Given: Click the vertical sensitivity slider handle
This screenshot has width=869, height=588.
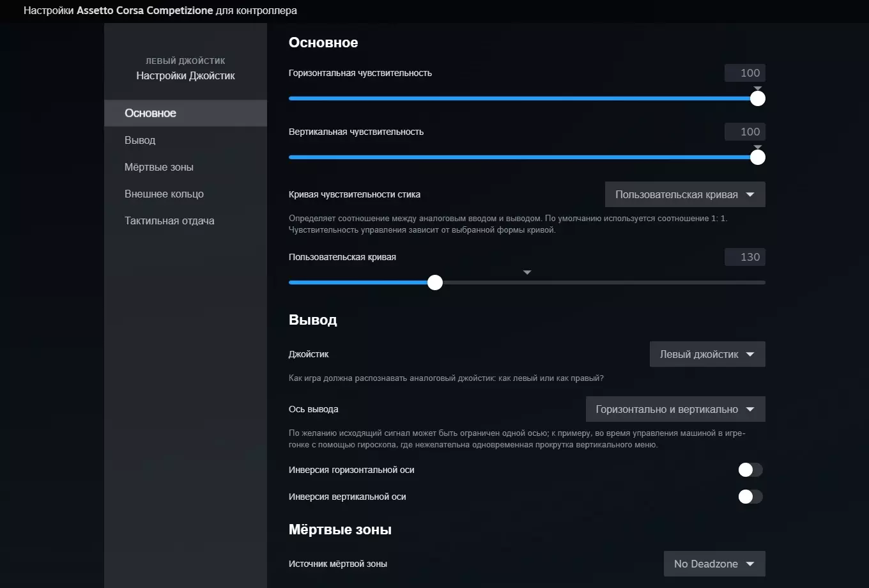Looking at the screenshot, I should tap(758, 157).
